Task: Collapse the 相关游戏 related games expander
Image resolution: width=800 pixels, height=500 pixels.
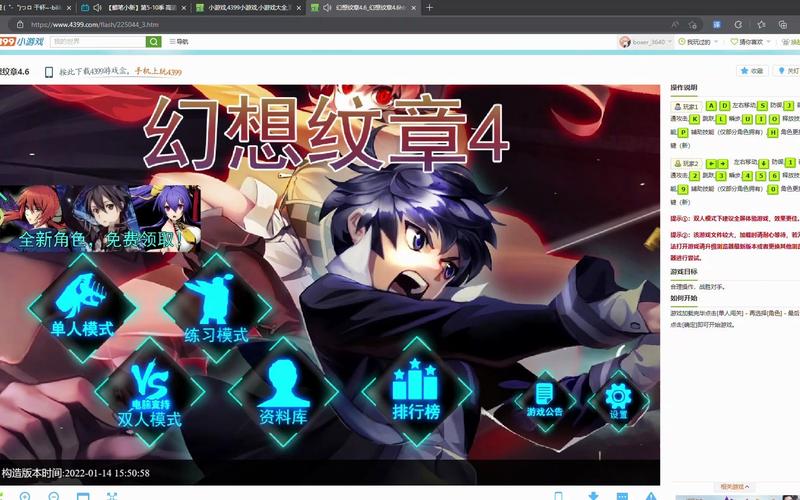Action: [x=735, y=487]
